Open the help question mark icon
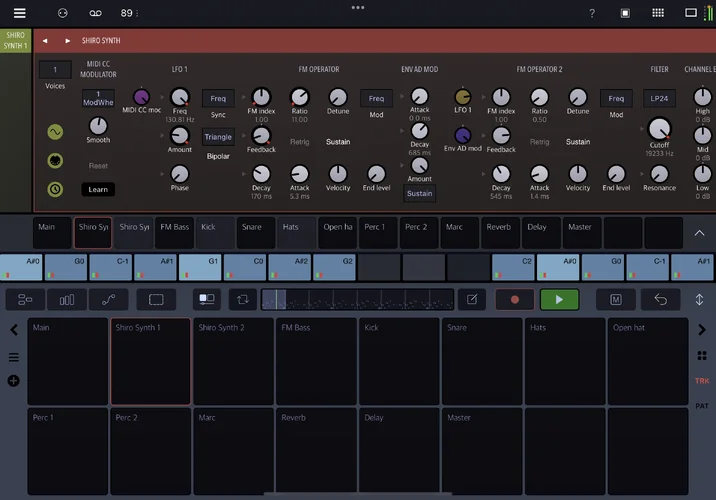Image resolution: width=716 pixels, height=500 pixels. coord(591,13)
